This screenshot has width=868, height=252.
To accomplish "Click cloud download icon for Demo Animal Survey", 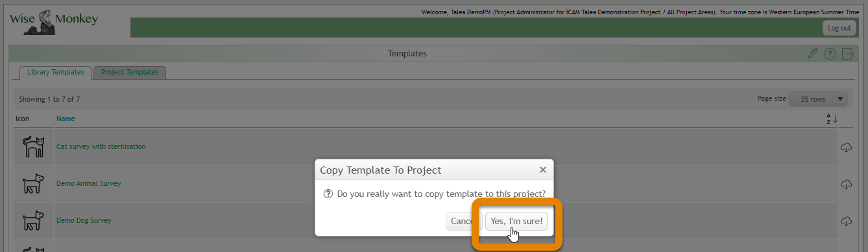I will [x=846, y=184].
